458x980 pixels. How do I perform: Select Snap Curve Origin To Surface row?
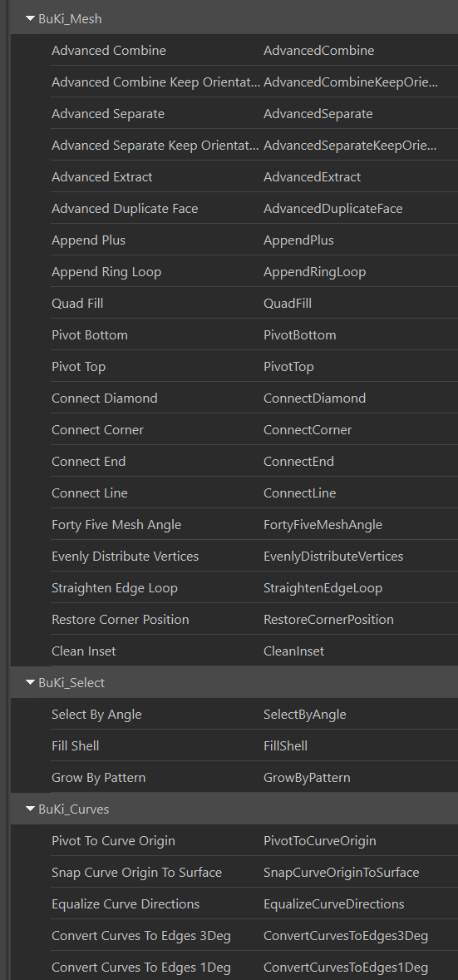pos(137,873)
